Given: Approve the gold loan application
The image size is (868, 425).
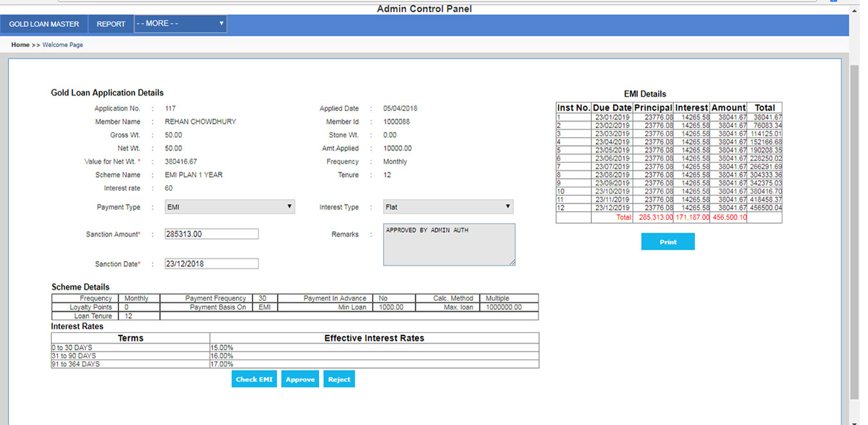Looking at the screenshot, I should click(x=300, y=379).
